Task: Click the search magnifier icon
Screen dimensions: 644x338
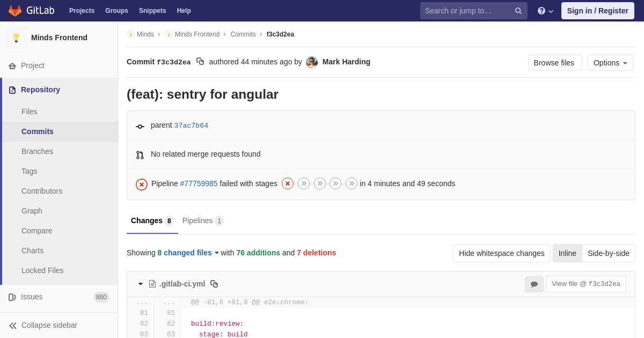Action: click(518, 11)
